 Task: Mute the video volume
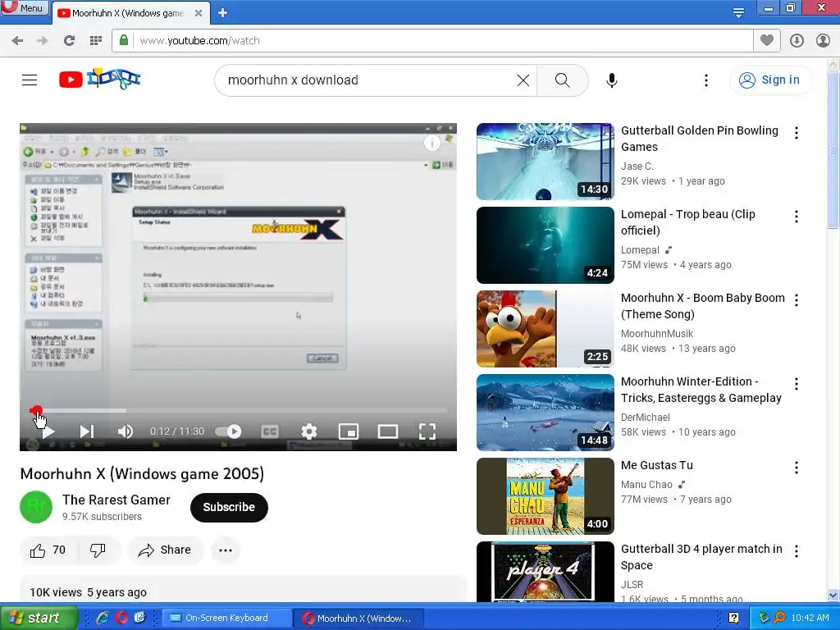pos(126,431)
